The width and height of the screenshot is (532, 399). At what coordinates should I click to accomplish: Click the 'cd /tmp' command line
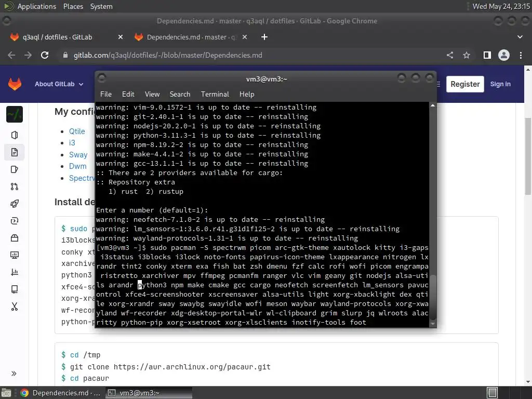81,355
